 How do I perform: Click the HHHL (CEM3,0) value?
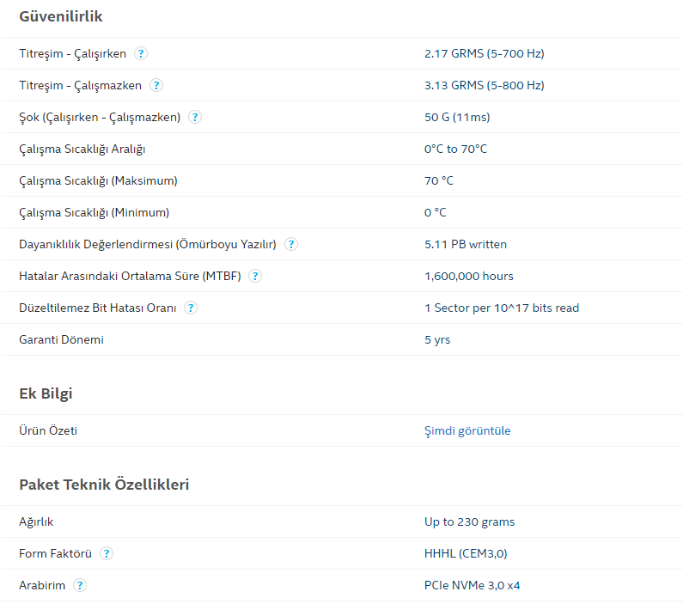click(466, 553)
